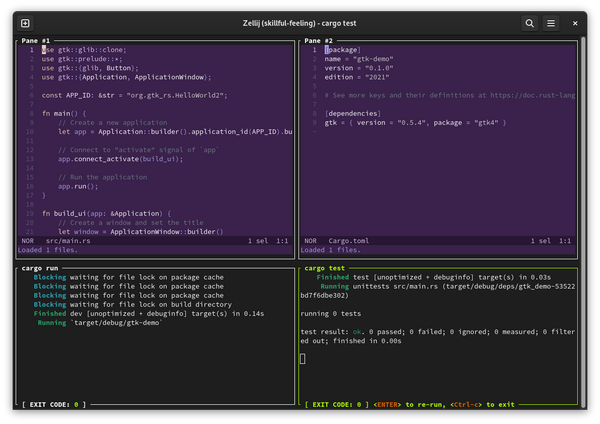Viewport: 600px width, 424px height.
Task: Click the 'name = "gtk-demo"' line
Action: 359,59
